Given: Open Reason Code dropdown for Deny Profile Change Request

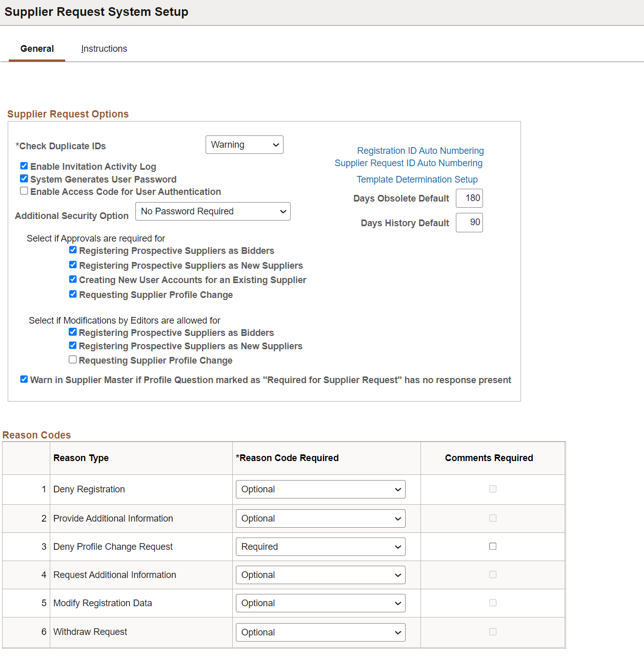Looking at the screenshot, I should pos(320,547).
